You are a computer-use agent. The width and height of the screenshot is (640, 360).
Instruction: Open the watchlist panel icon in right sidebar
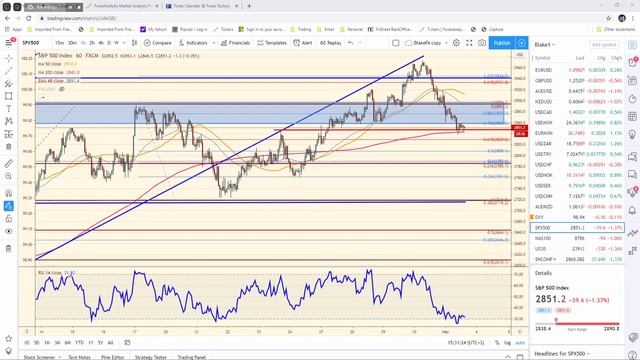633,45
